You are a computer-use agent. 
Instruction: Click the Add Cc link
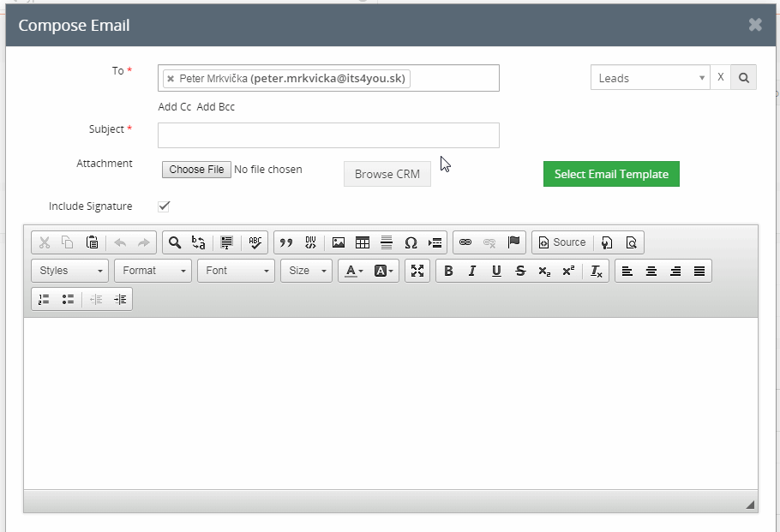click(x=175, y=107)
